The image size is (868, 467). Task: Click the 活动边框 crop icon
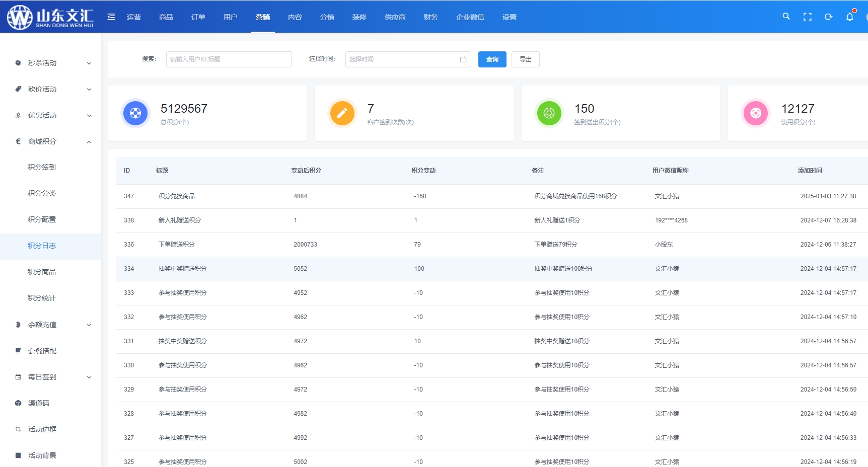(18, 429)
